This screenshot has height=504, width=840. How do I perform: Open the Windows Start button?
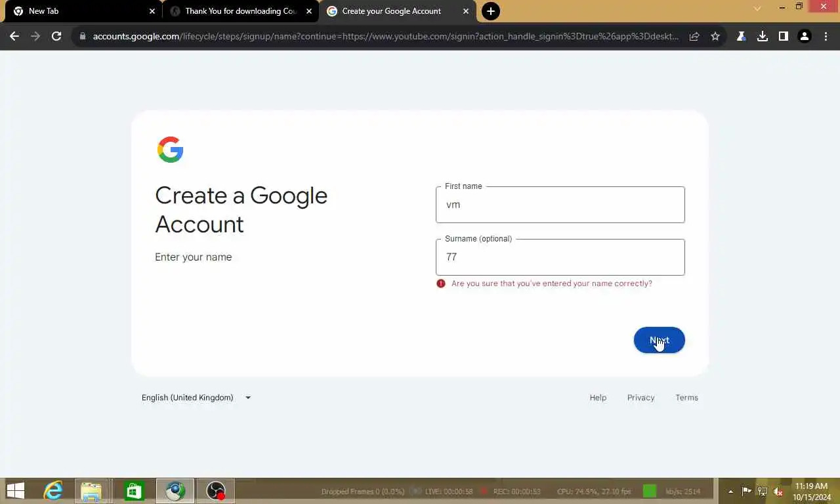(15, 491)
